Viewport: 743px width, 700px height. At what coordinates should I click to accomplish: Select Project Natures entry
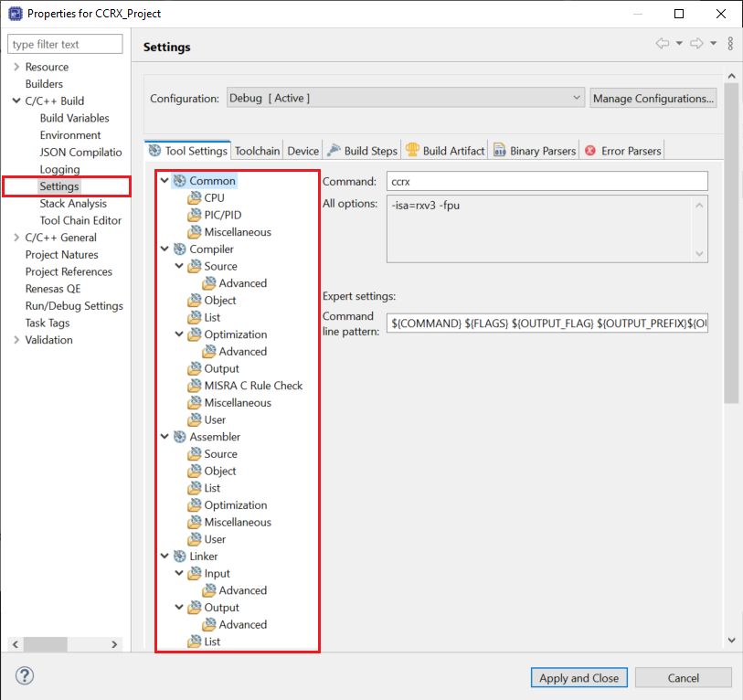pos(61,254)
